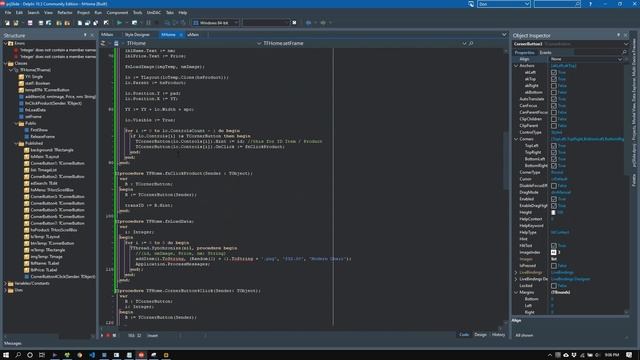Image resolution: width=640 pixels, height=360 pixels.
Task: Click the New Items toolbar icon
Action: 7,23
